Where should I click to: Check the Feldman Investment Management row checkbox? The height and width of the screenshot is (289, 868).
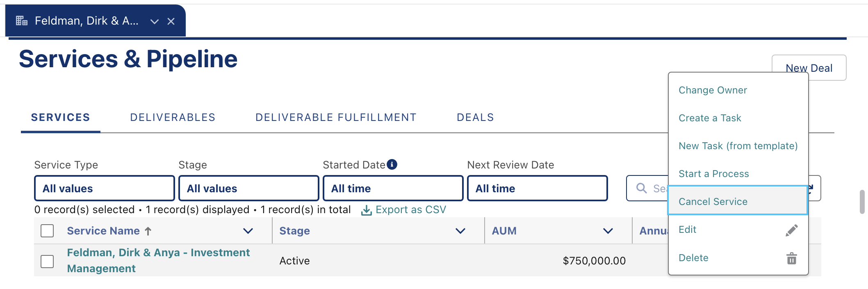[x=47, y=261]
